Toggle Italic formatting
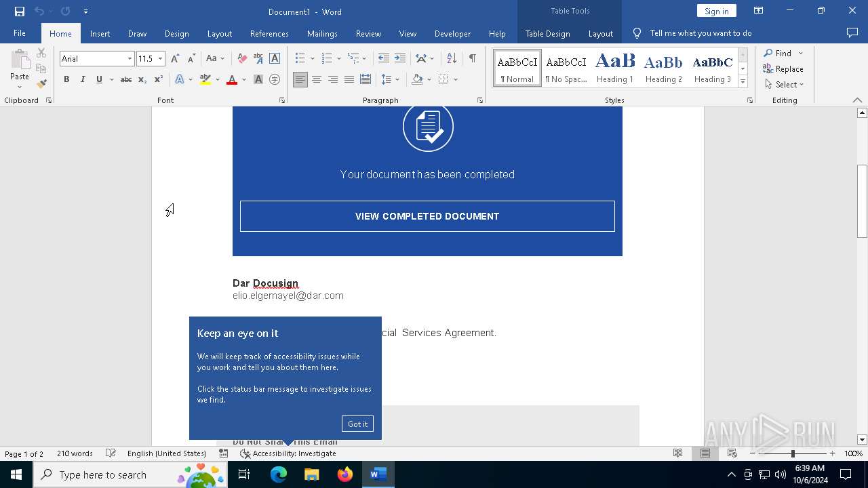Screen dimensions: 868x488 point(83,79)
